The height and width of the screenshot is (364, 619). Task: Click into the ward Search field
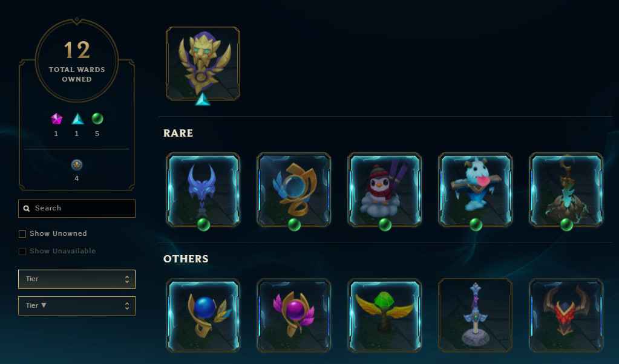pos(77,208)
